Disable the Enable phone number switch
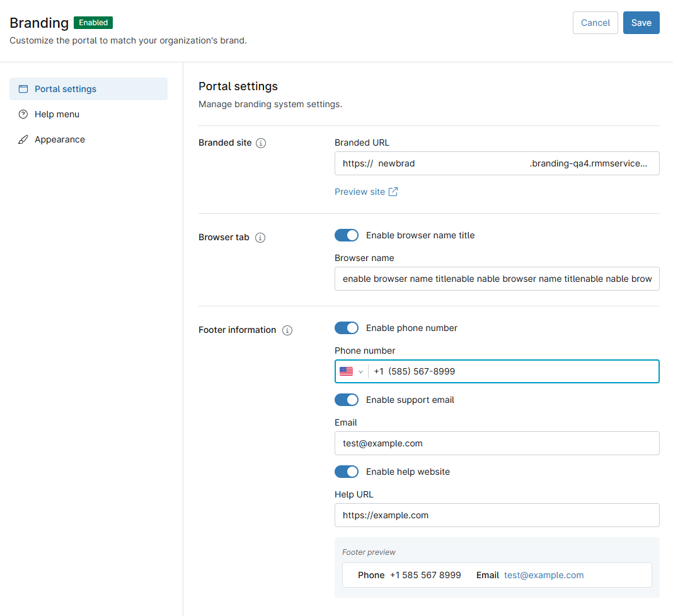The image size is (673, 616). pyautogui.click(x=347, y=328)
